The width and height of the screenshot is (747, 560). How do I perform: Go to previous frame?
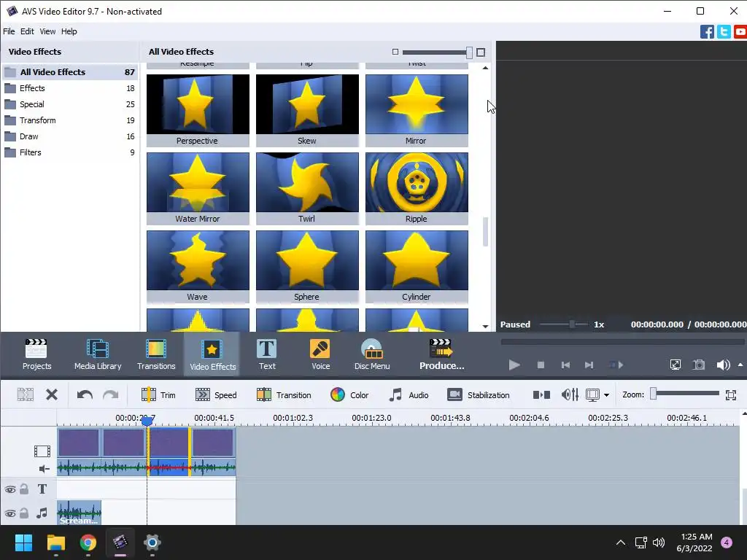565,365
